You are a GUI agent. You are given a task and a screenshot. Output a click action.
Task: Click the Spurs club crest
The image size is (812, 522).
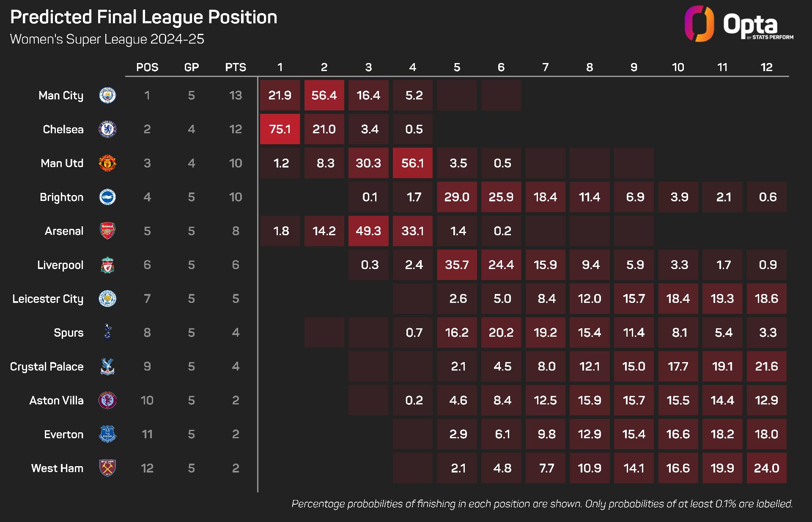pyautogui.click(x=107, y=332)
